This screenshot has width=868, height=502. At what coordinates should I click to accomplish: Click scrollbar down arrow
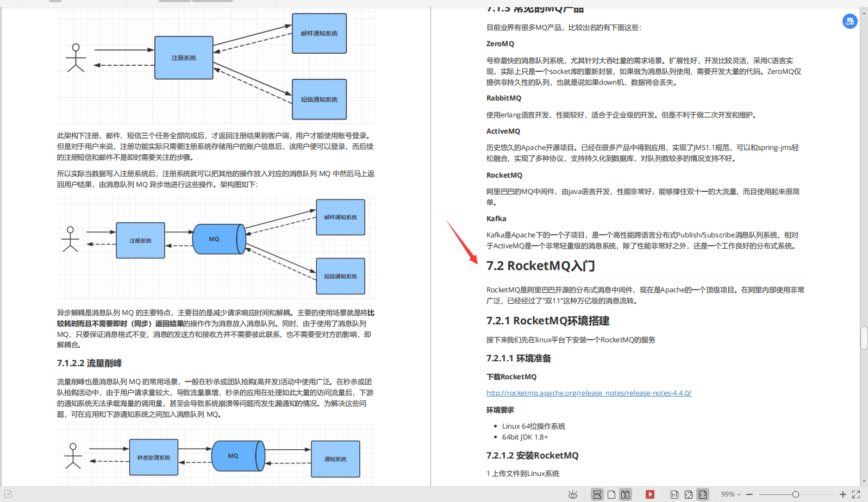[864, 481]
